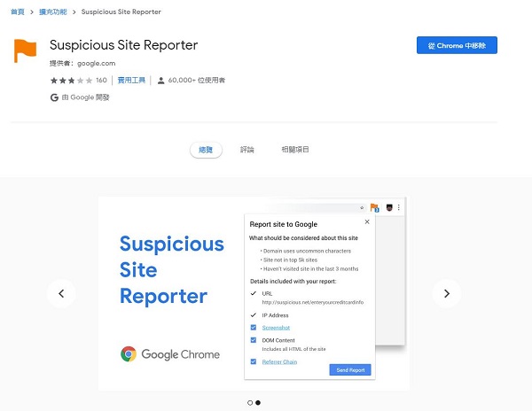The image size is (532, 411).
Task: Toggle the DOM Content checkbox
Action: pos(254,340)
